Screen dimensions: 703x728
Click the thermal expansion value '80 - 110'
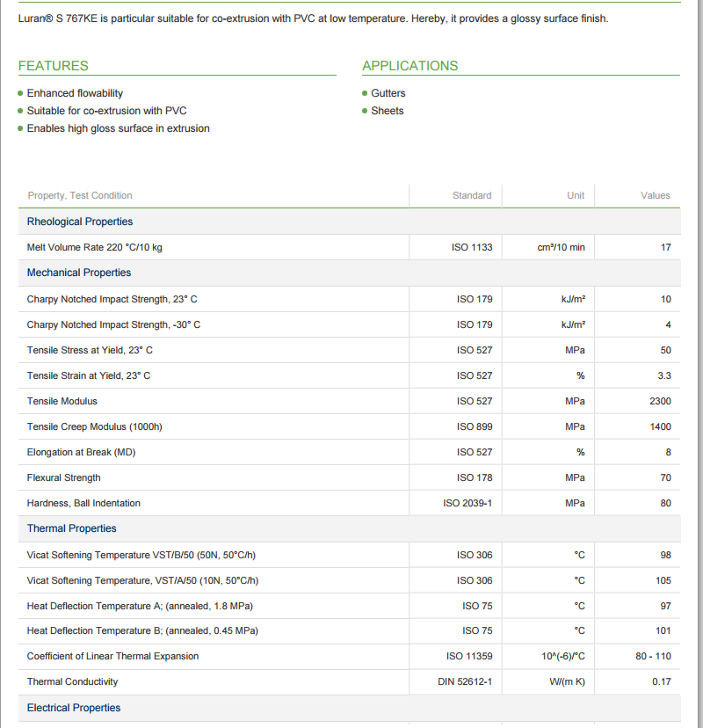(653, 657)
